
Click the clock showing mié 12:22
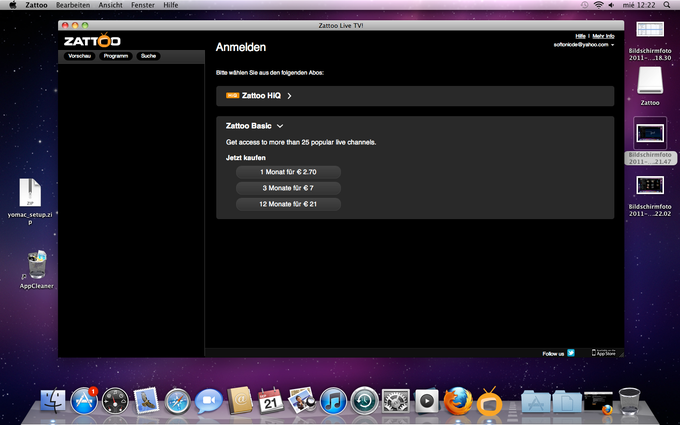pyautogui.click(x=639, y=5)
